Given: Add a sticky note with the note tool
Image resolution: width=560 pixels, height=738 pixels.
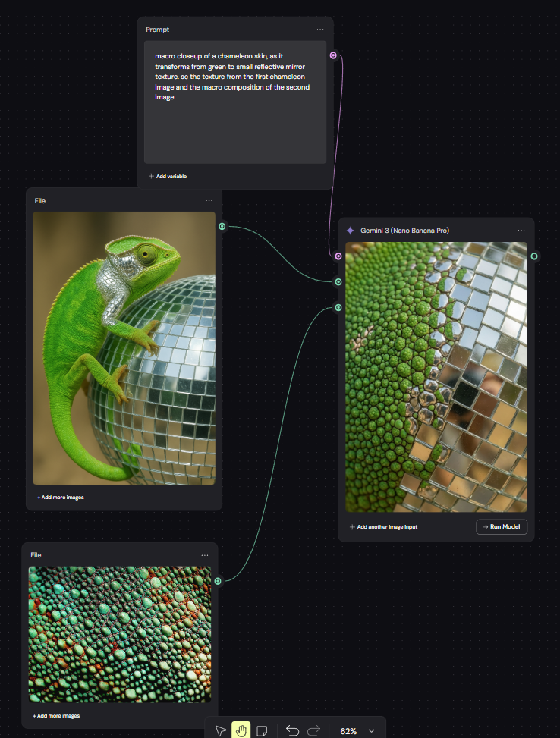Looking at the screenshot, I should (262, 730).
